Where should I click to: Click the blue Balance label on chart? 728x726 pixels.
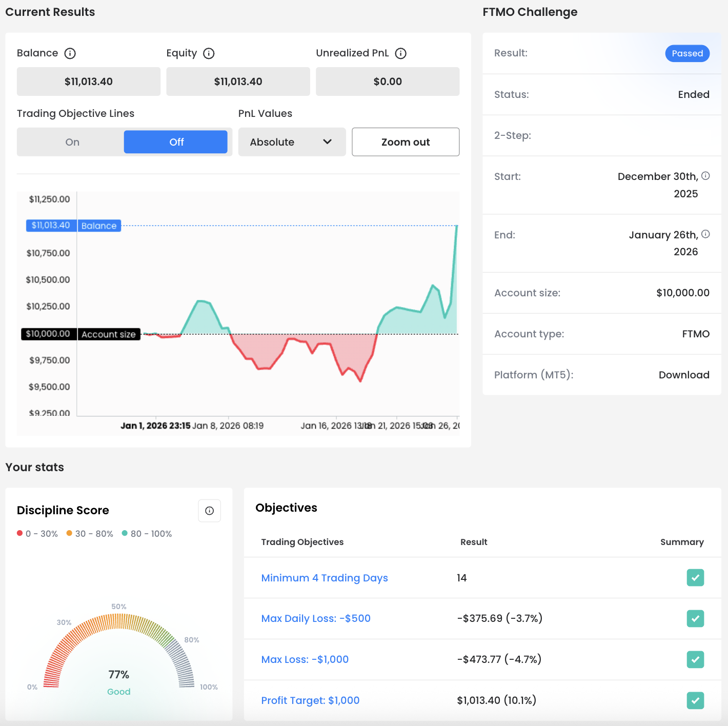99,226
